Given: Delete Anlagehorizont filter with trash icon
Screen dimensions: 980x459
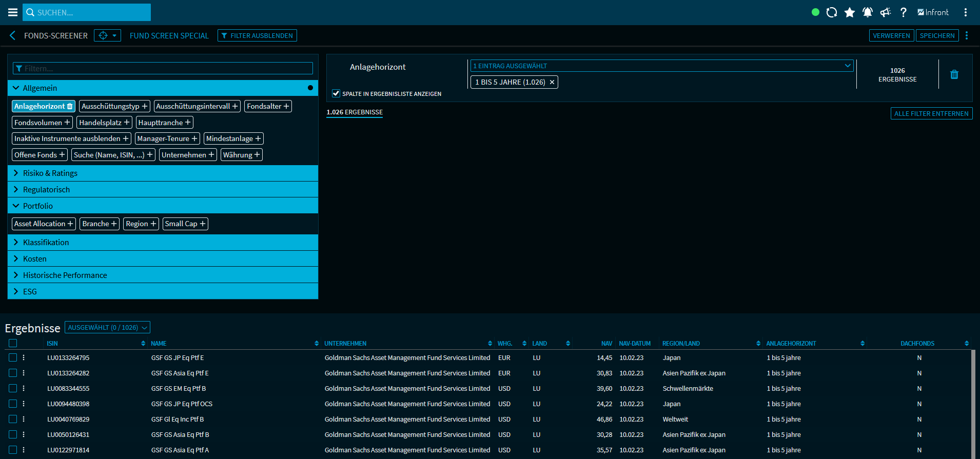Looking at the screenshot, I should pyautogui.click(x=954, y=74).
